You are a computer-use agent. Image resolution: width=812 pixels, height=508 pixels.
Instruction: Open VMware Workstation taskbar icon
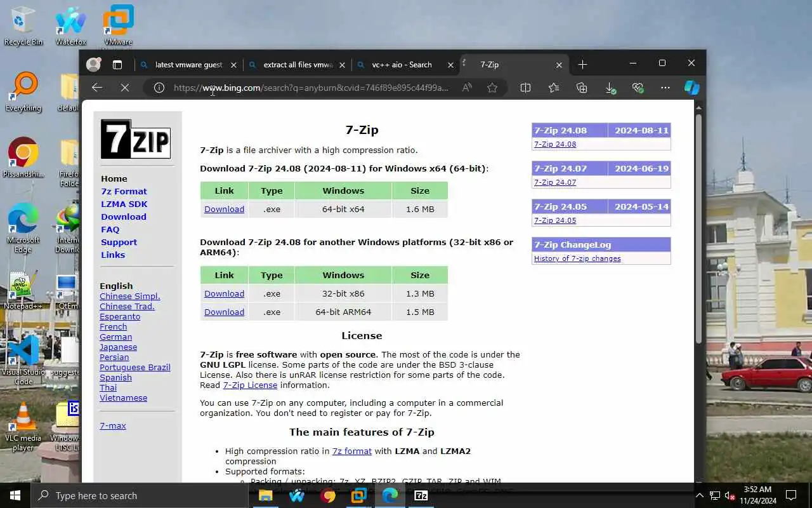click(x=359, y=495)
